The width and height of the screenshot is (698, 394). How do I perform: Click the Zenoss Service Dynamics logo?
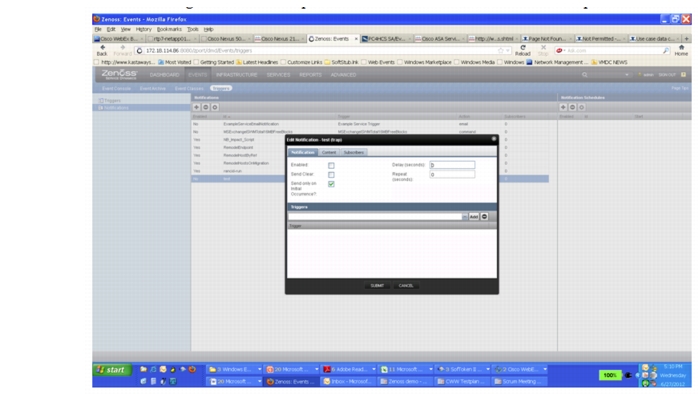click(119, 74)
